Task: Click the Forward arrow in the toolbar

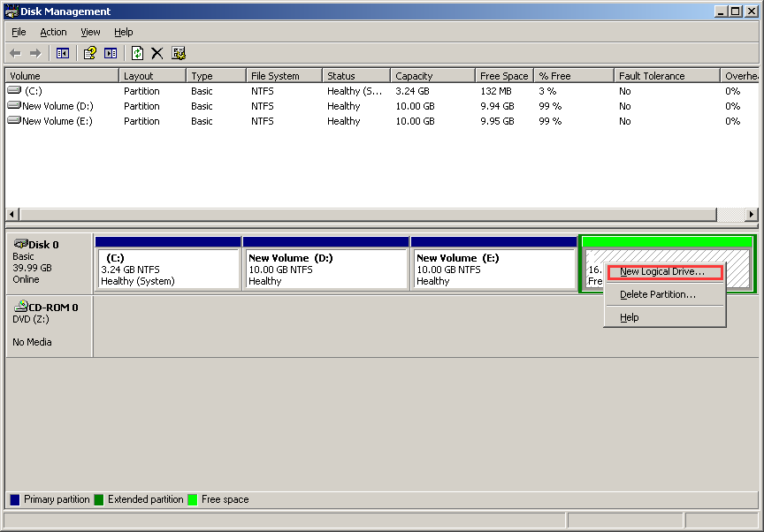Action: (x=35, y=53)
